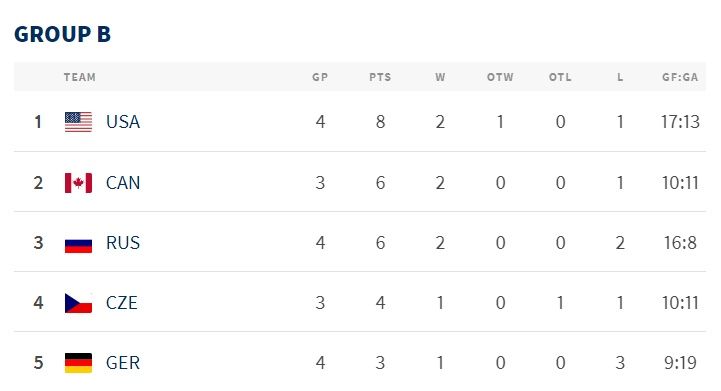Click the USA flag icon
Screen dimensions: 721x391
[78, 122]
